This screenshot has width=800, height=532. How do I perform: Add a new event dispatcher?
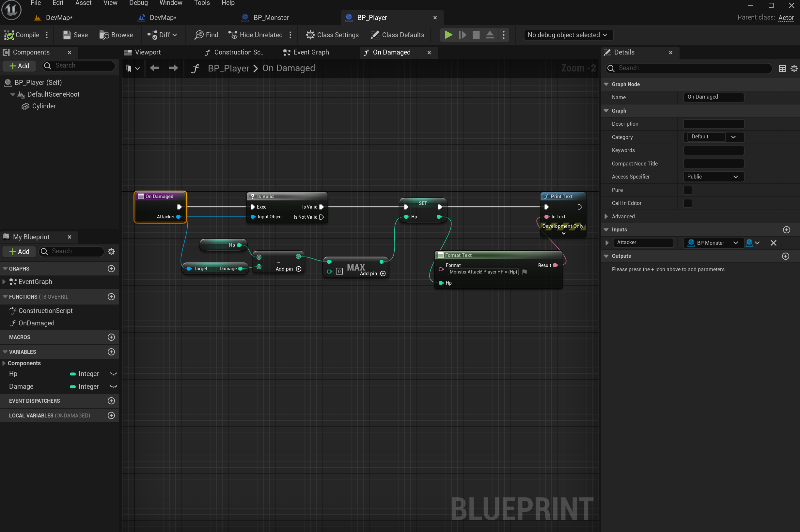[x=111, y=401]
